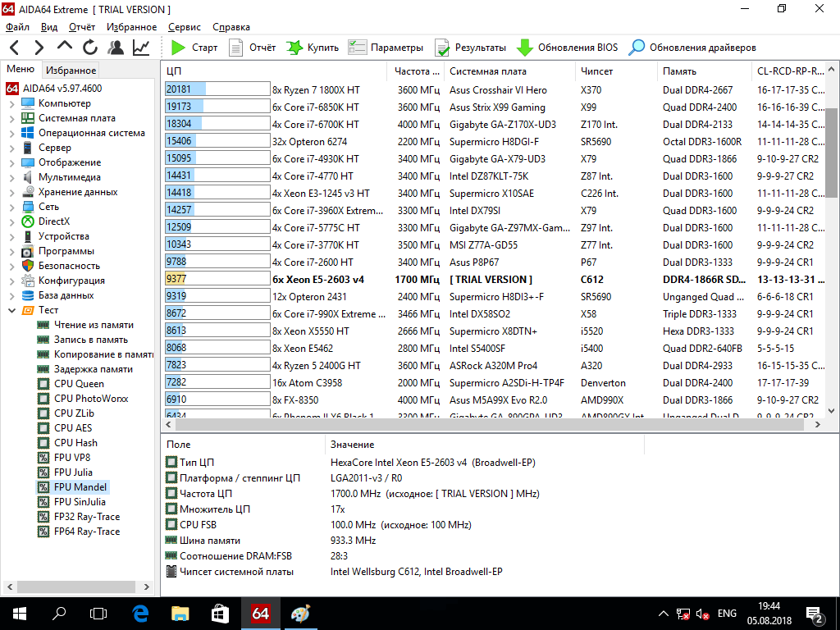Sort by the Частота column header

[x=415, y=71]
